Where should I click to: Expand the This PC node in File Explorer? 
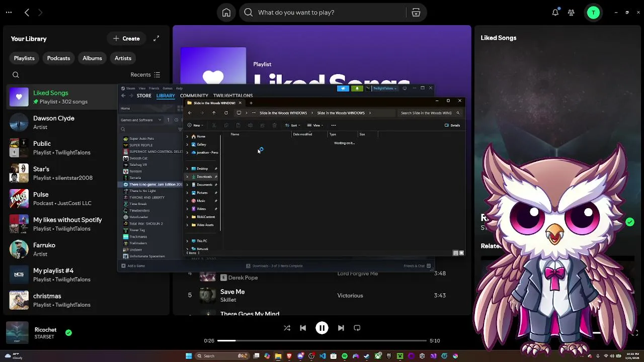point(187,241)
